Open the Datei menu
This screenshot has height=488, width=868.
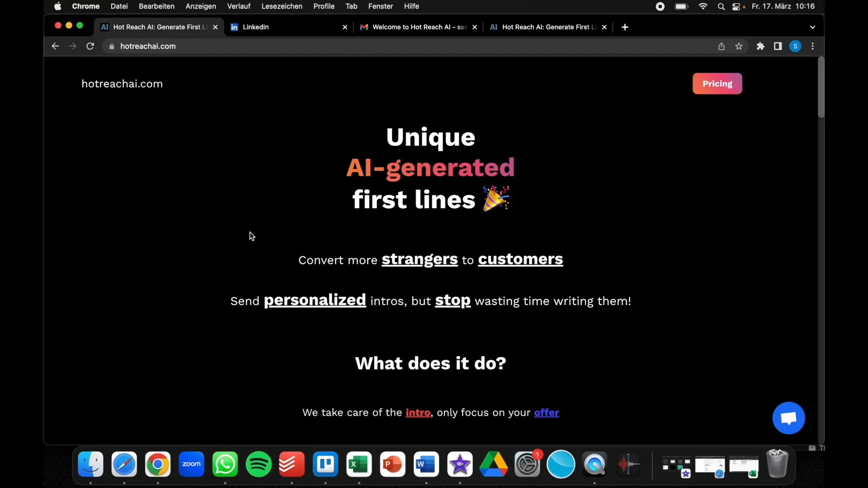[x=119, y=6]
